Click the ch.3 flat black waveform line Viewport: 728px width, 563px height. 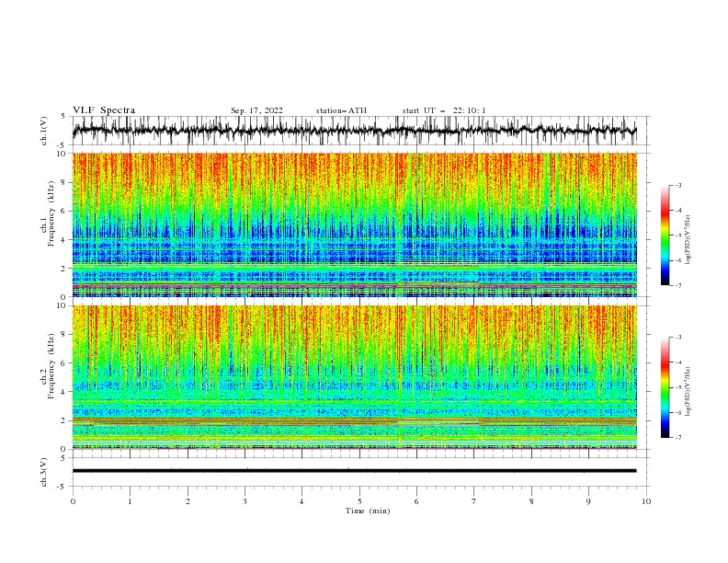pyautogui.click(x=354, y=471)
